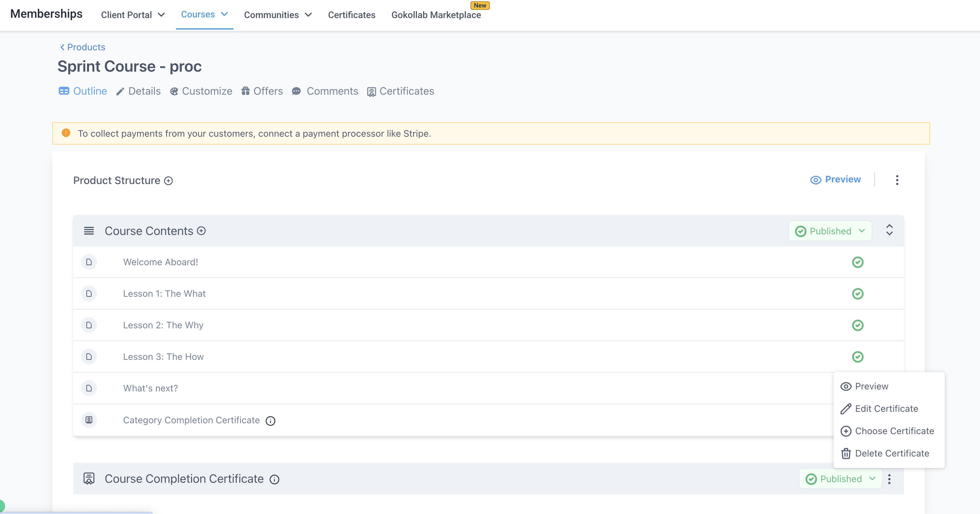Grab the drag handle icon of Course Contents

tap(89, 231)
